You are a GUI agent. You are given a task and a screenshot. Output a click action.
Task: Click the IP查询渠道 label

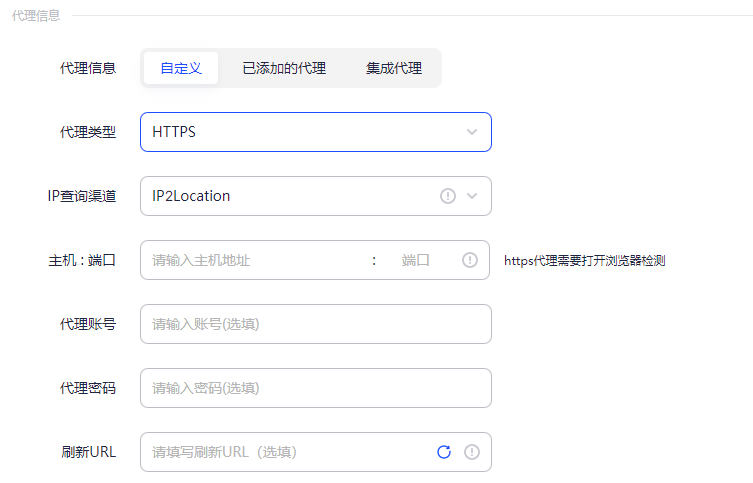tap(82, 196)
